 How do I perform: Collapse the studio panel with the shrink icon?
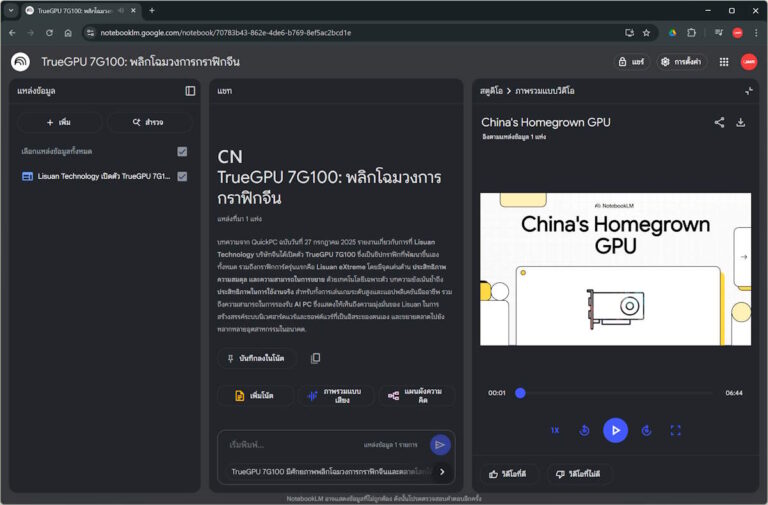(x=748, y=91)
